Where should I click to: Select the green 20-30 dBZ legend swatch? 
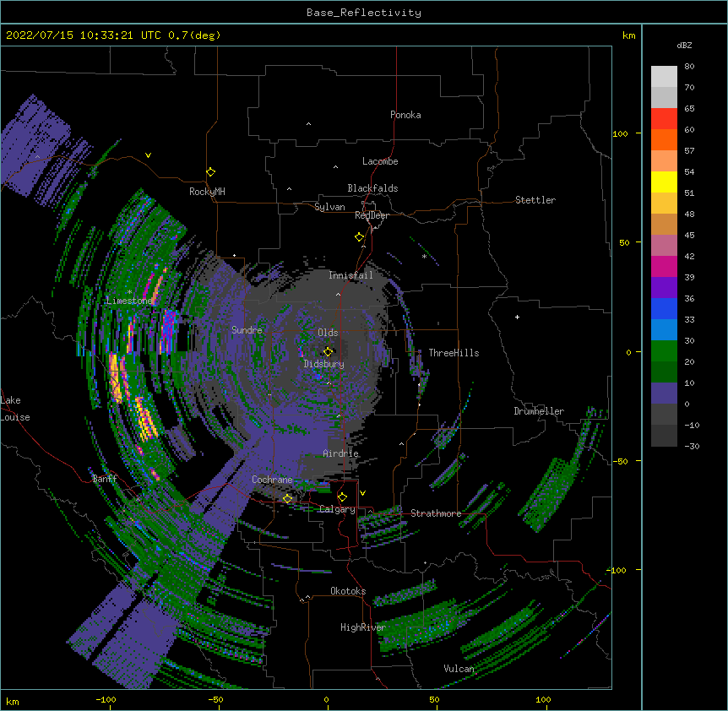(x=664, y=351)
